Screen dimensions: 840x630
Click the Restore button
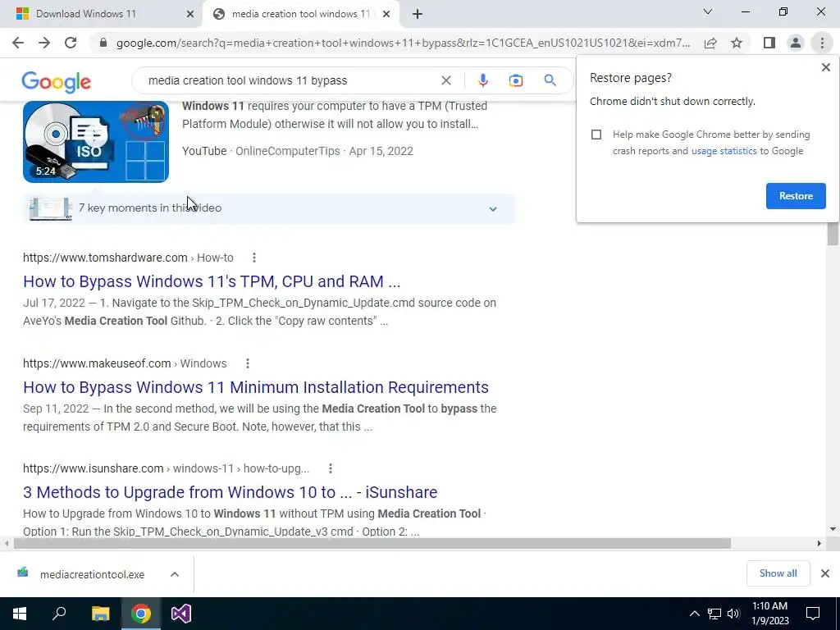click(796, 196)
